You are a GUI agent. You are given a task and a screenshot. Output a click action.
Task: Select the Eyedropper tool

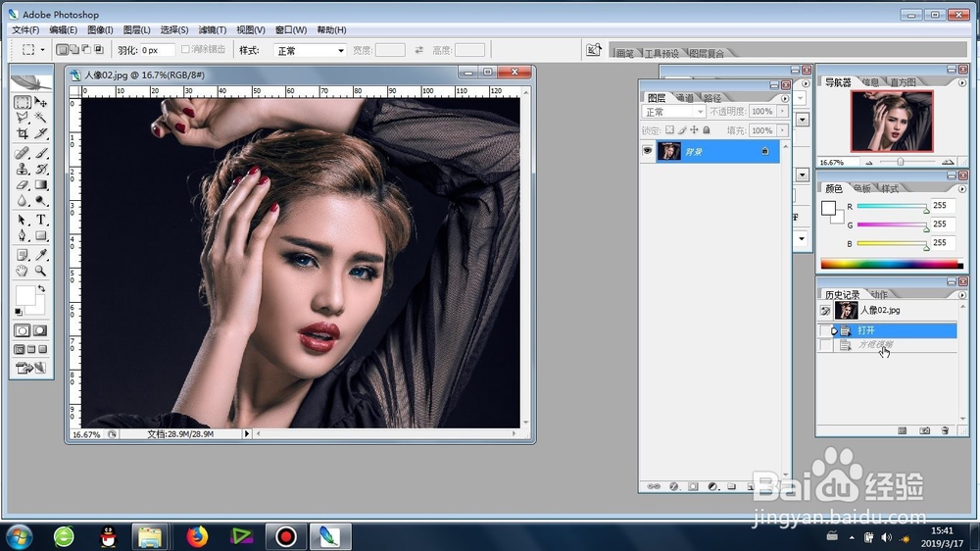click(x=40, y=255)
